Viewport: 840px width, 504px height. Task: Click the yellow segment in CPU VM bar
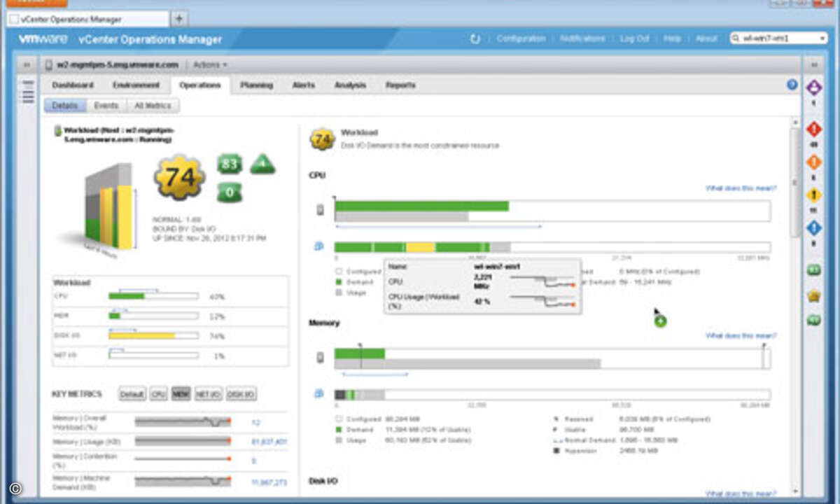[x=421, y=247]
